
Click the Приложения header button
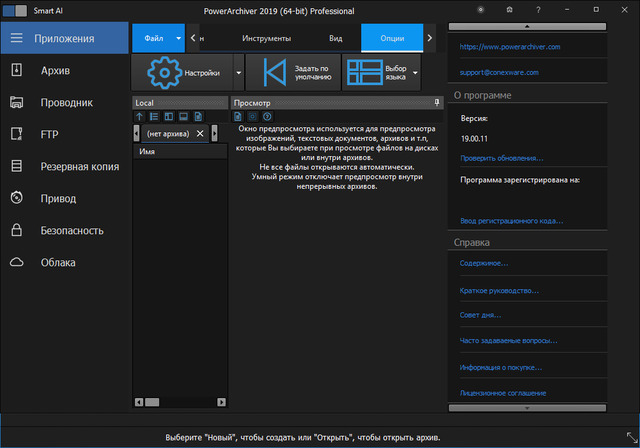tap(64, 38)
